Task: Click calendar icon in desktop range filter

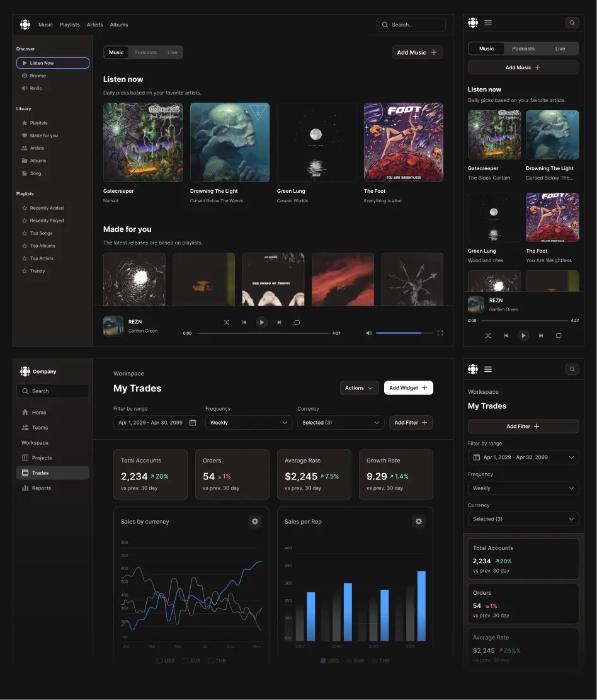Action: (193, 422)
